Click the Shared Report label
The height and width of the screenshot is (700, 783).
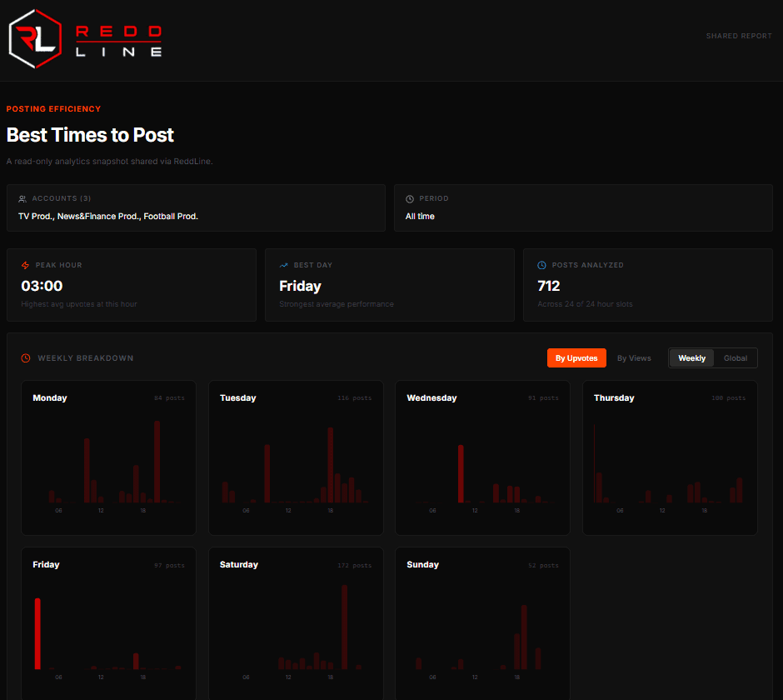[x=739, y=36]
